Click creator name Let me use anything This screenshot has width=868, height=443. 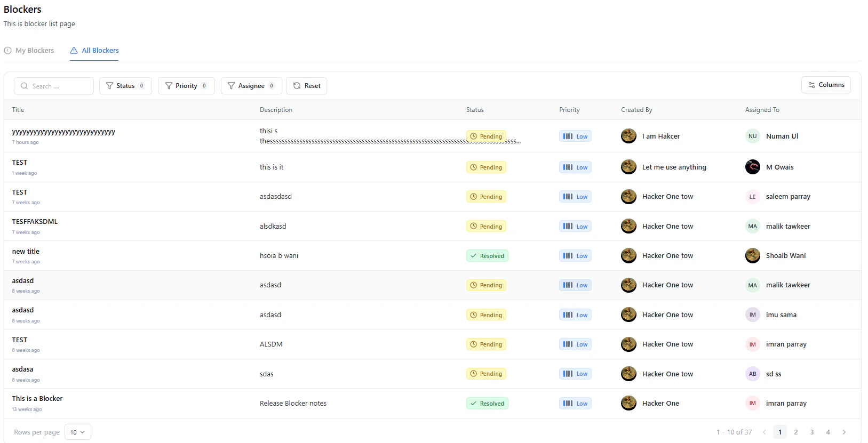tap(674, 167)
